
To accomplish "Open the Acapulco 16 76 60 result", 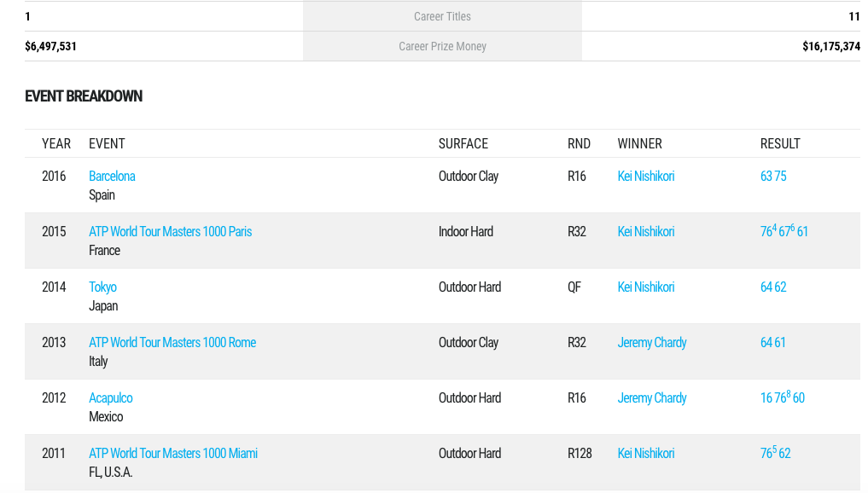I will (782, 397).
